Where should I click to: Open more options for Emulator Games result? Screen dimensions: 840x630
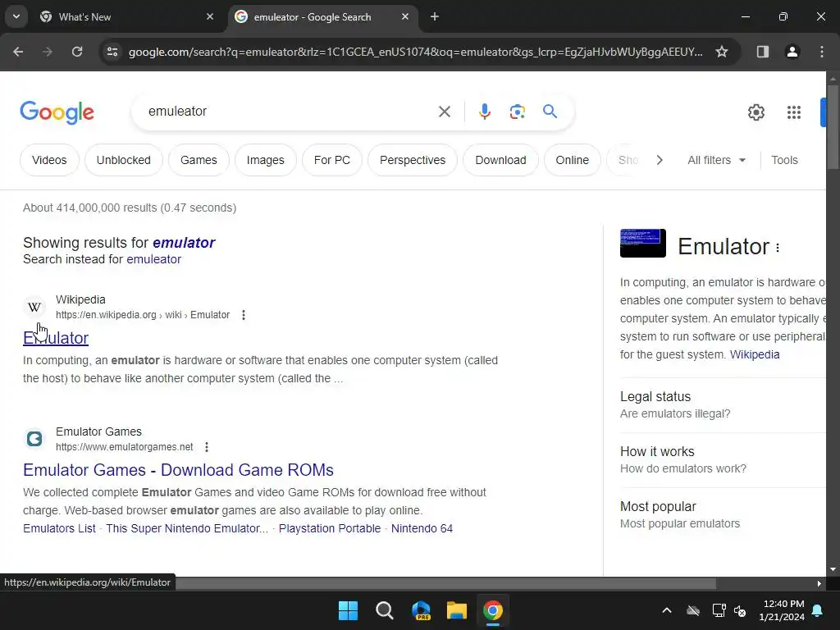pos(207,447)
